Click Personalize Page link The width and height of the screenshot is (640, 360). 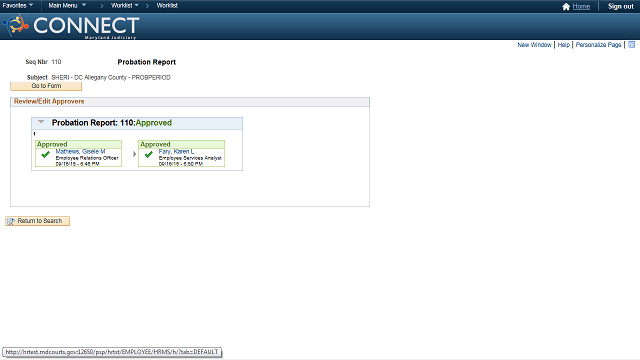[598, 45]
